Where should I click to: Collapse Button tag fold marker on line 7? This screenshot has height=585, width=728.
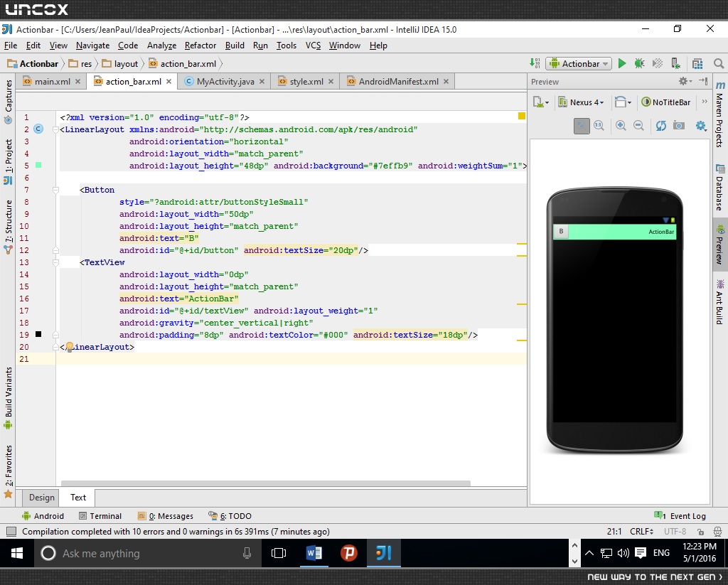[x=55, y=190]
